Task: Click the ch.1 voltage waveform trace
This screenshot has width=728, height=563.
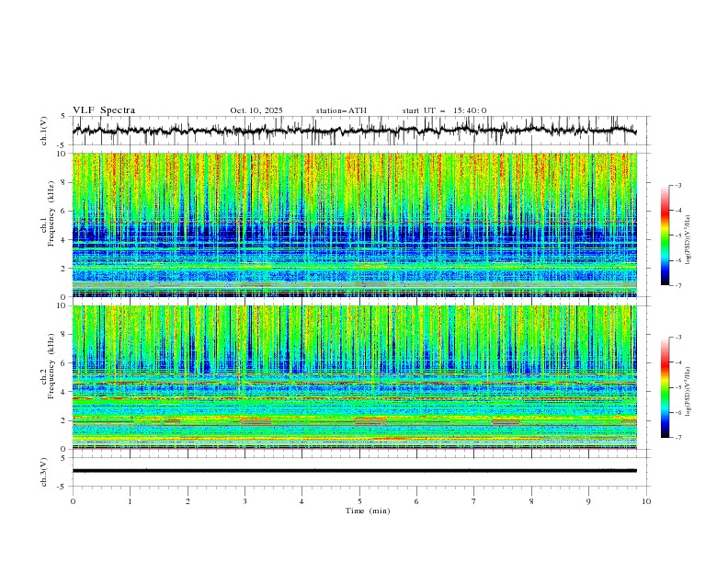Action: click(x=354, y=131)
